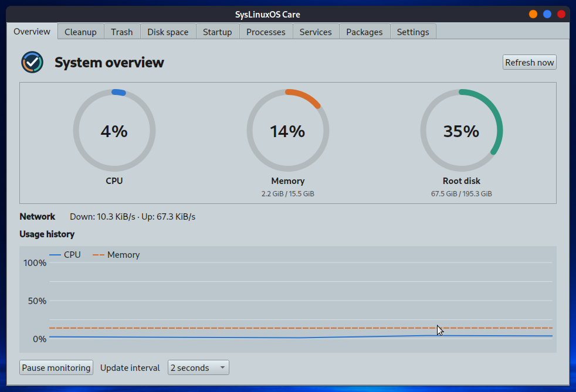Click the memory value 2.2 GiB / 15.5 GiB
The width and height of the screenshot is (576, 392).
[x=287, y=194]
